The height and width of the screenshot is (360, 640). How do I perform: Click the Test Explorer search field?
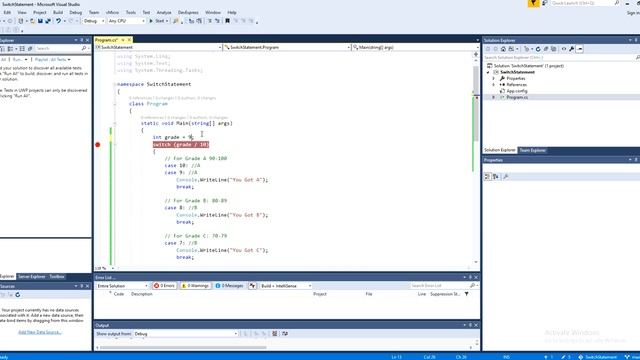tap(62, 49)
